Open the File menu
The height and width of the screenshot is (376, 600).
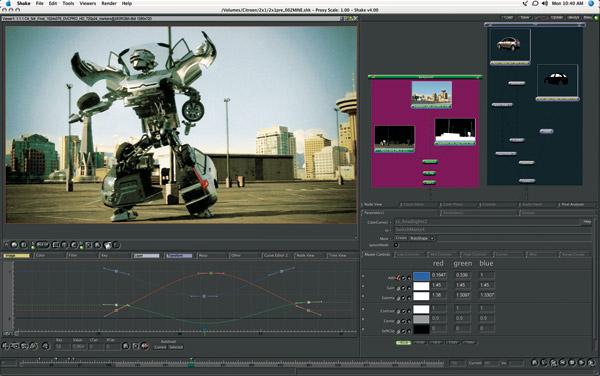[39, 3]
